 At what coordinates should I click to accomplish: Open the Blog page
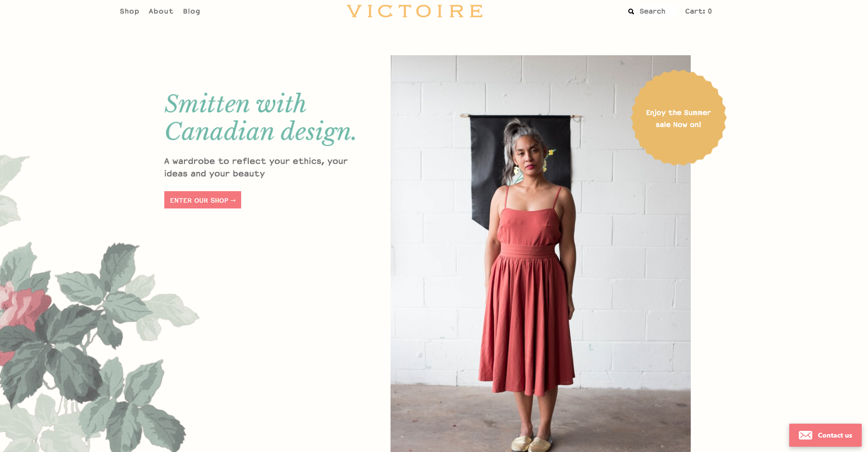click(191, 11)
